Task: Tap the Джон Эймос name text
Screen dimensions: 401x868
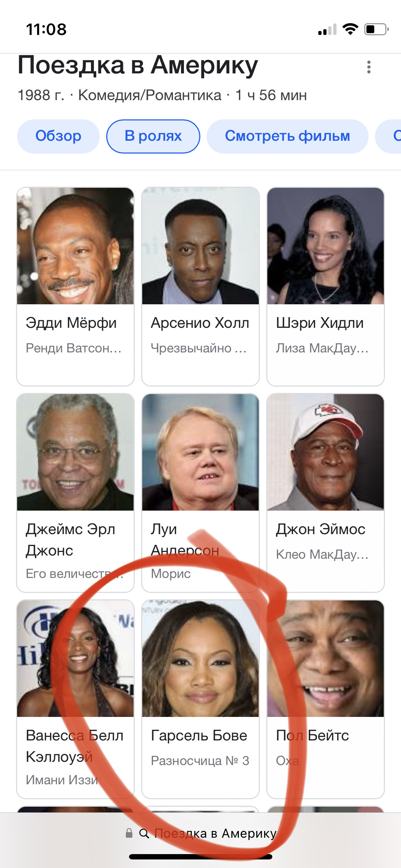Action: [320, 529]
